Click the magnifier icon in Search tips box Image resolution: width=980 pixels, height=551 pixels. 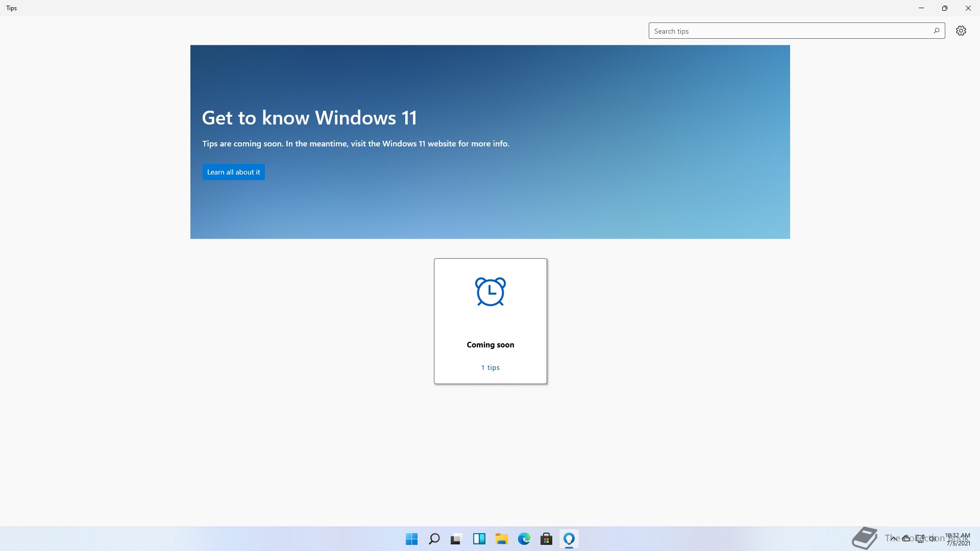(937, 31)
